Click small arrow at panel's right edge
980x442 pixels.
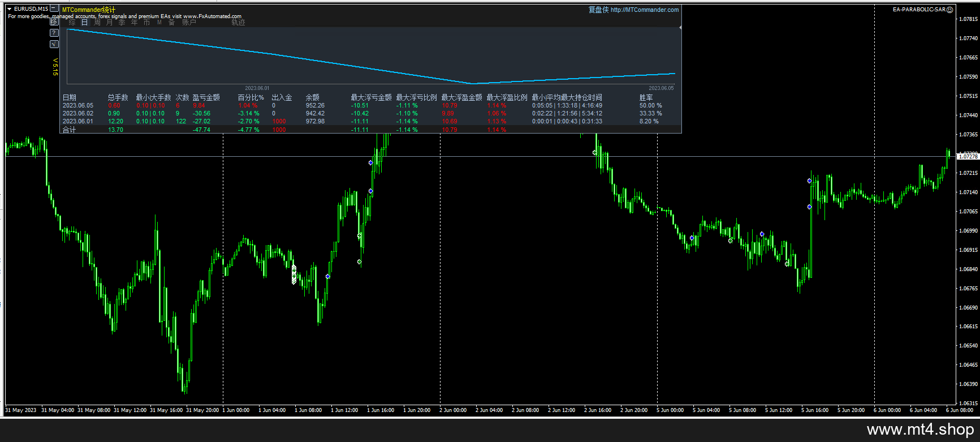680,27
